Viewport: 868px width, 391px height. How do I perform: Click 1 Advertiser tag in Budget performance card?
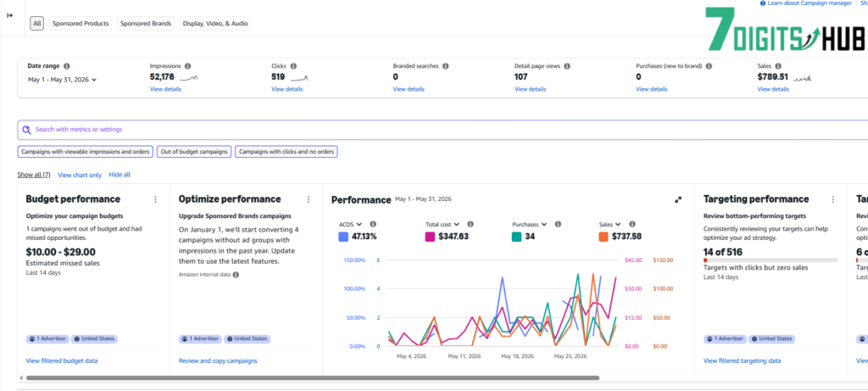[47, 339]
